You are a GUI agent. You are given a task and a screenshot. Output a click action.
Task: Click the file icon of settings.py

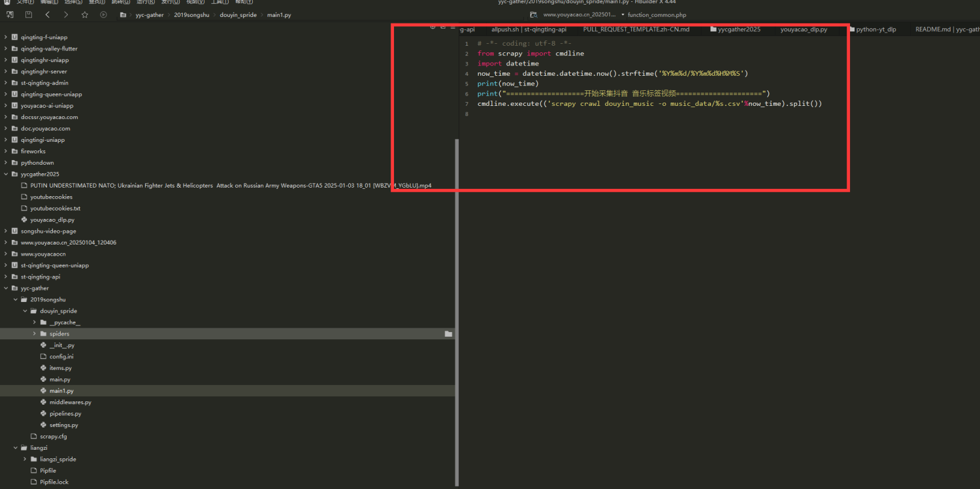(43, 425)
